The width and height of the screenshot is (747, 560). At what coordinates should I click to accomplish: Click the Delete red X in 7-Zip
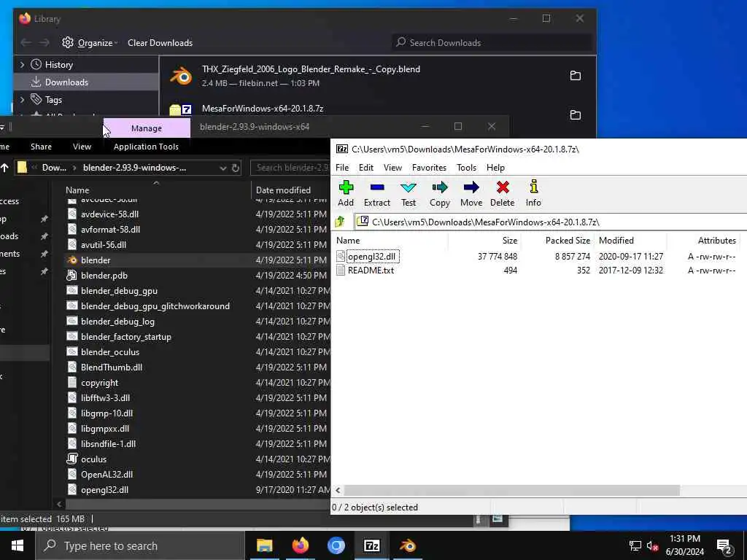pyautogui.click(x=502, y=187)
